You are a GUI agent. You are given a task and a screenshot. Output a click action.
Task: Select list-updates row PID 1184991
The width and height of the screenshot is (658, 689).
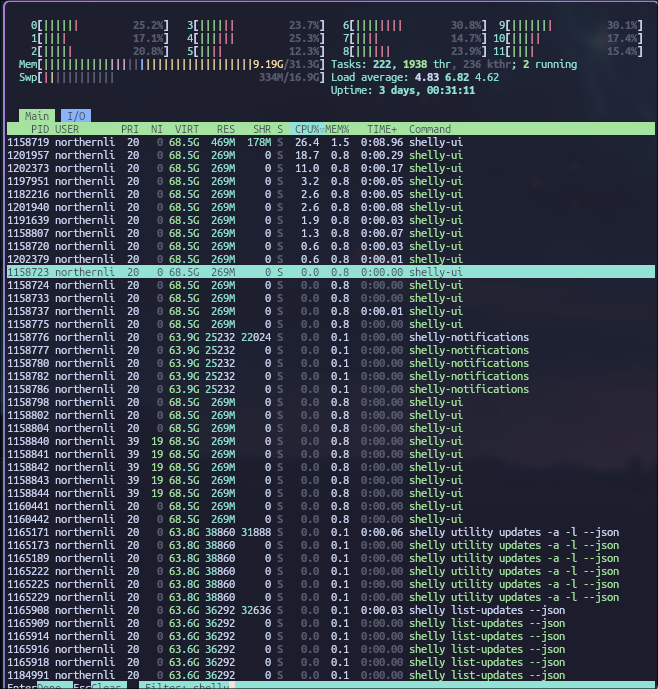pyautogui.click(x=331, y=675)
